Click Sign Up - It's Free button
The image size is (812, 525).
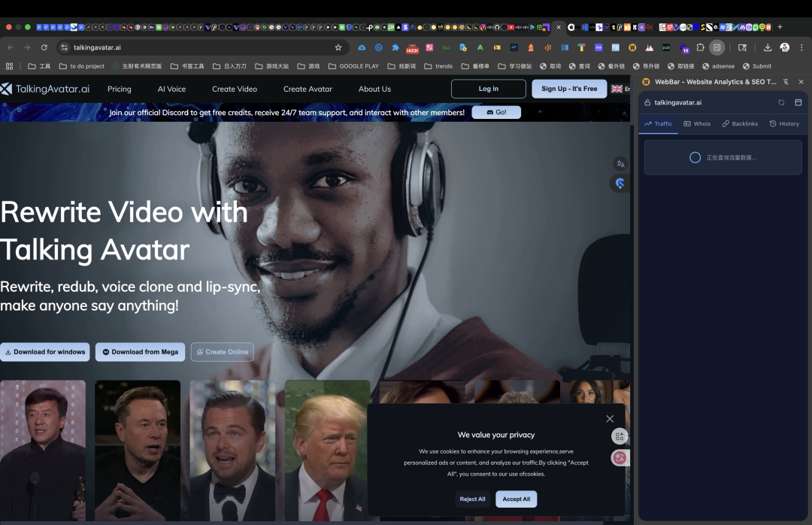569,89
